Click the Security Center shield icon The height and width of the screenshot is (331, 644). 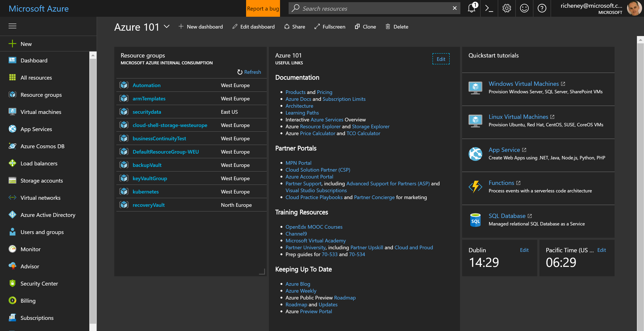12,283
